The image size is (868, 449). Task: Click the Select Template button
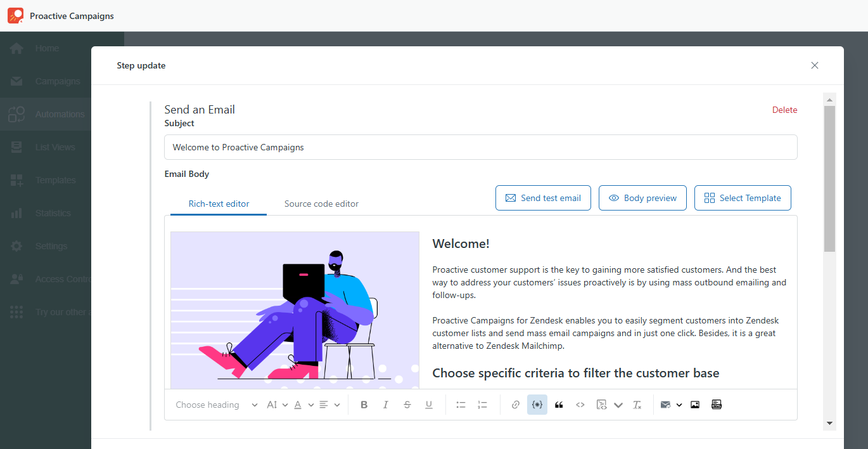[743, 198]
